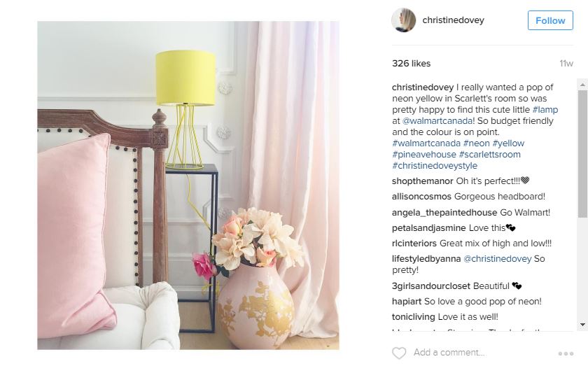Open the three-dots more options menu

(x=566, y=353)
